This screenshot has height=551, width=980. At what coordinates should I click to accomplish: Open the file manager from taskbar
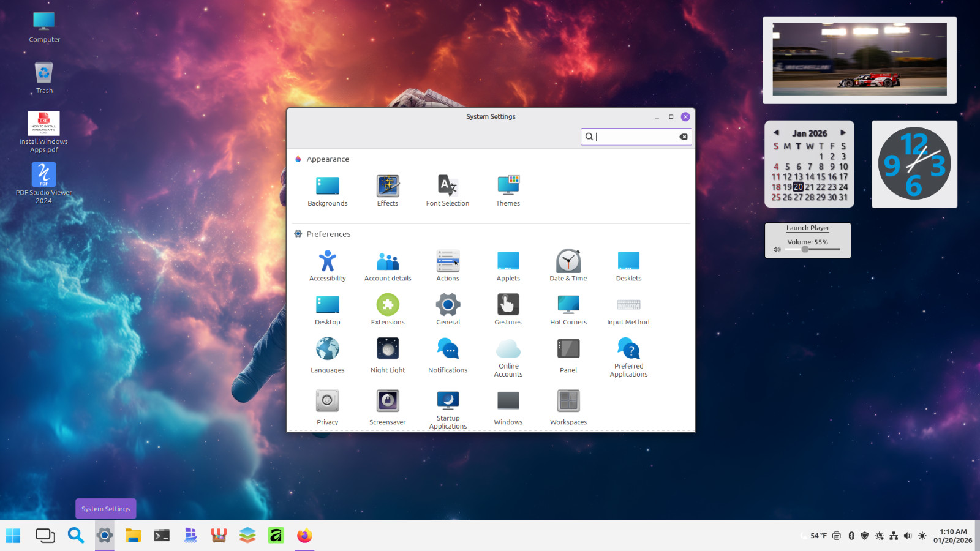(x=133, y=536)
